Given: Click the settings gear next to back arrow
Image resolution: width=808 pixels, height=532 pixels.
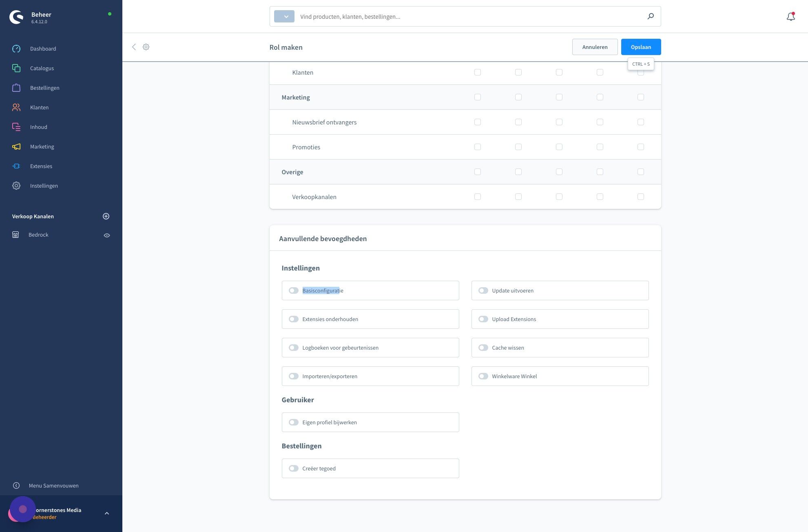Looking at the screenshot, I should tap(146, 47).
